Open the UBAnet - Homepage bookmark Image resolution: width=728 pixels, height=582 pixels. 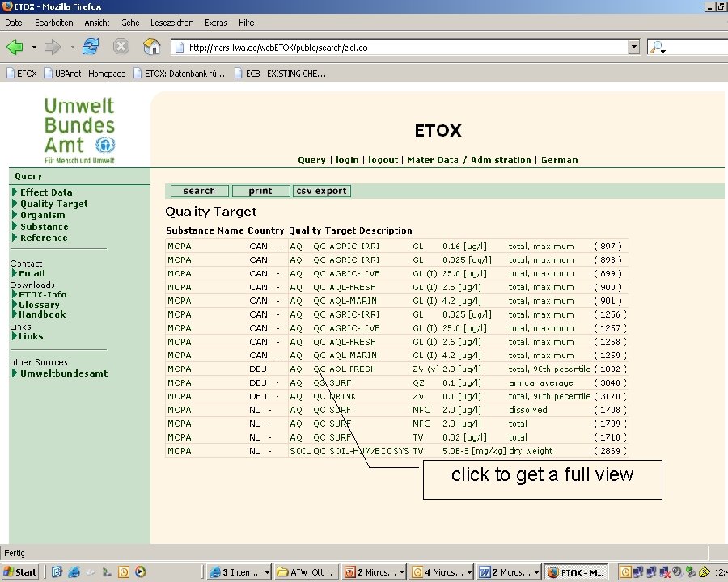[x=85, y=74]
